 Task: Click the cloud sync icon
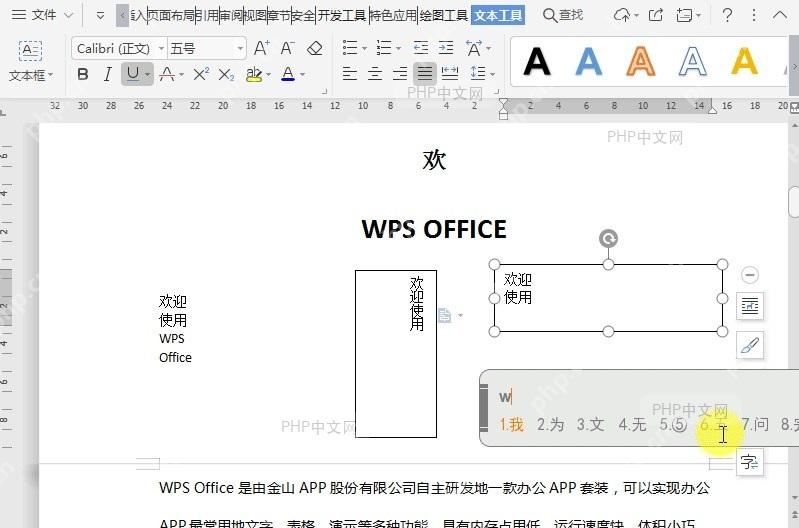coord(622,15)
